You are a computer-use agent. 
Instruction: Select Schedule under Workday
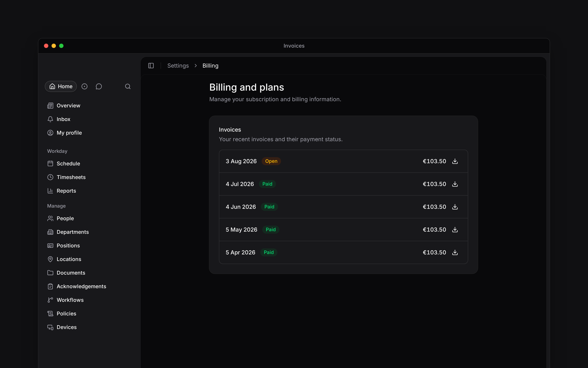point(64,164)
